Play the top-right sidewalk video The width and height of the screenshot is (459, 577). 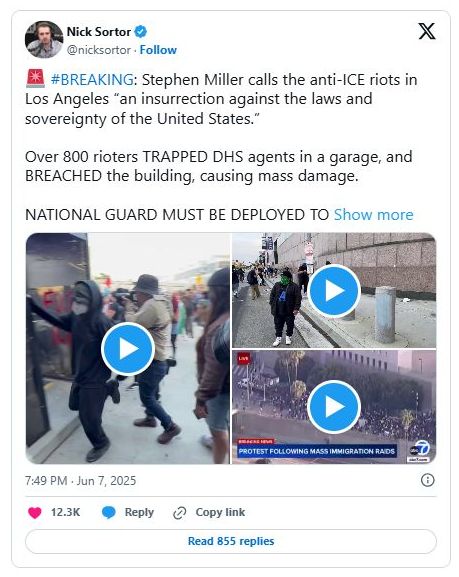(334, 291)
